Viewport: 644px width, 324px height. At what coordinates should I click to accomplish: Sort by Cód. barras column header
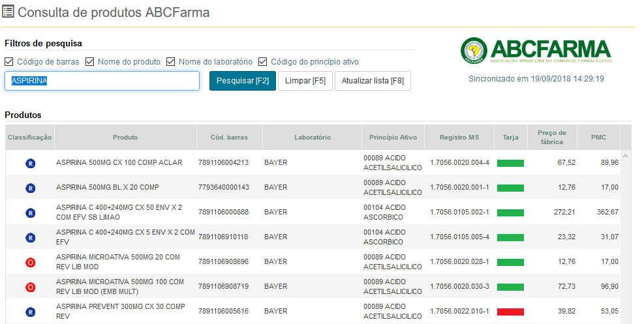(229, 138)
